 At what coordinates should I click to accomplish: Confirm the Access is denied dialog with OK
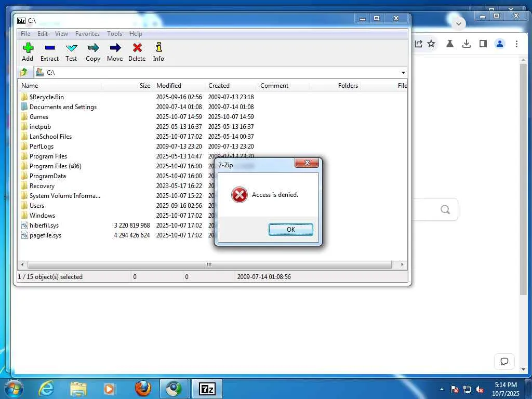tap(291, 229)
